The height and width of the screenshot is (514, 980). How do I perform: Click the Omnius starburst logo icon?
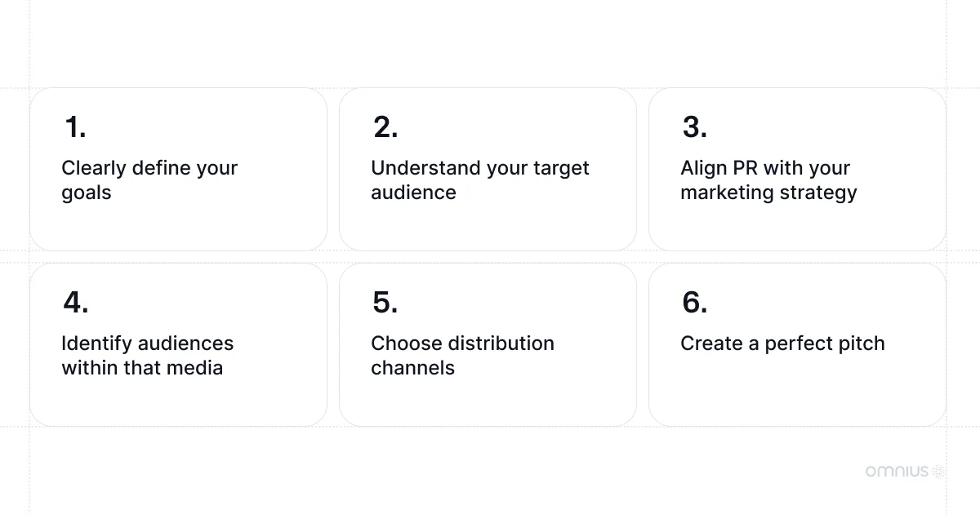click(x=938, y=471)
